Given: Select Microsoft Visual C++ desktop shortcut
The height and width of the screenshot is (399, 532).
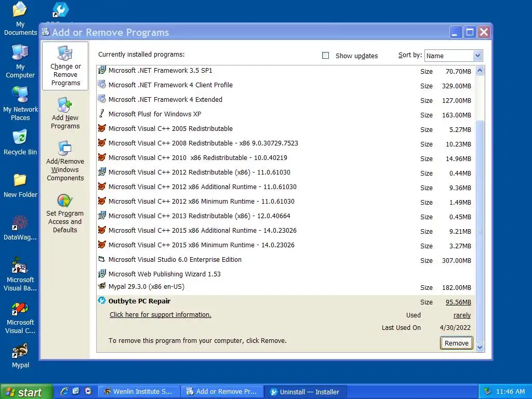Looking at the screenshot, I should (x=20, y=318).
